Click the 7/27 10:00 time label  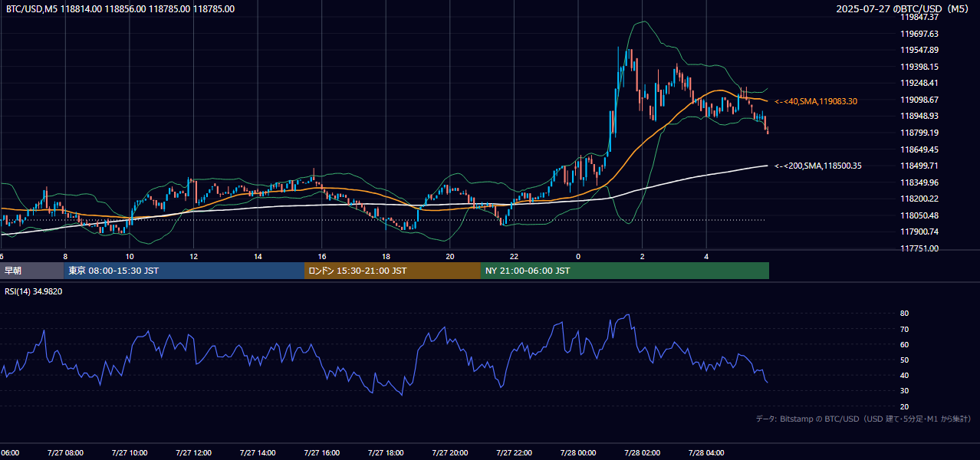(x=130, y=453)
